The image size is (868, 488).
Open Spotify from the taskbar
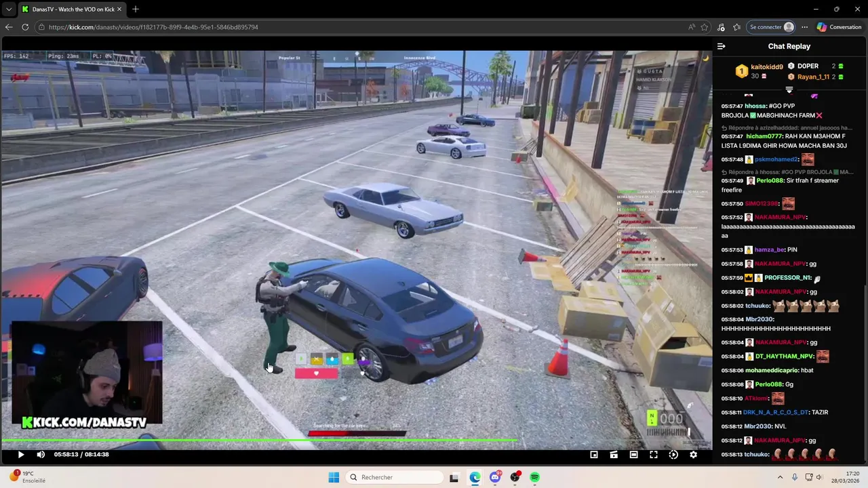click(x=535, y=477)
